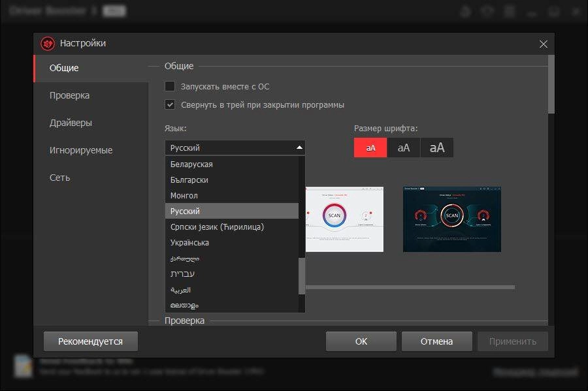588x391 pixels.
Task: Choose Български from language list
Action: [x=232, y=180]
